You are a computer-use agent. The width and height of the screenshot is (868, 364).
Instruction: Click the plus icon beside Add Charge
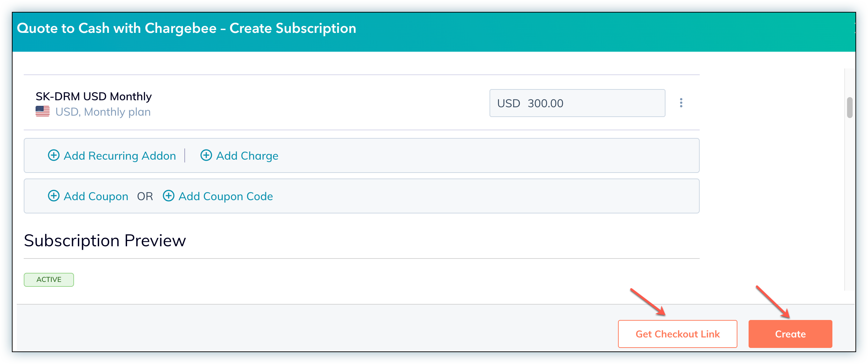coord(206,155)
